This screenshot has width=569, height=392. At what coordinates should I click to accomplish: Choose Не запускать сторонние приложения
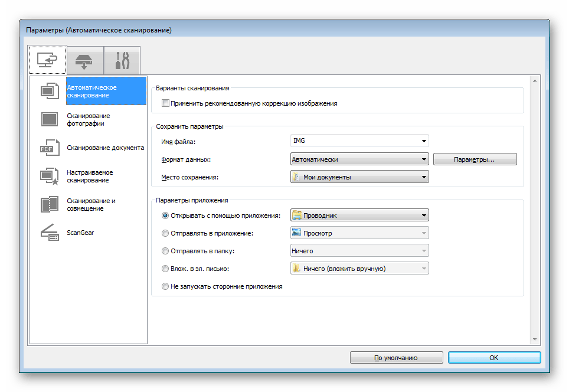165,286
